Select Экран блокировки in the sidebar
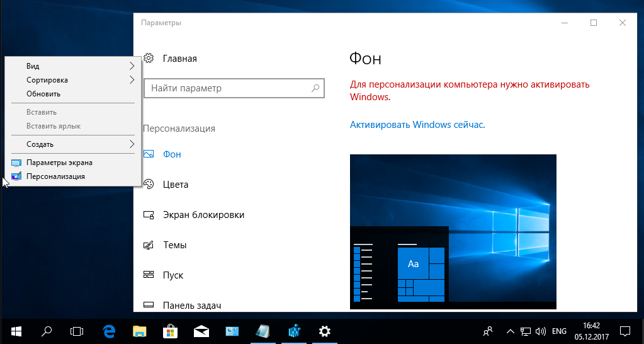The width and height of the screenshot is (644, 344). (x=203, y=215)
